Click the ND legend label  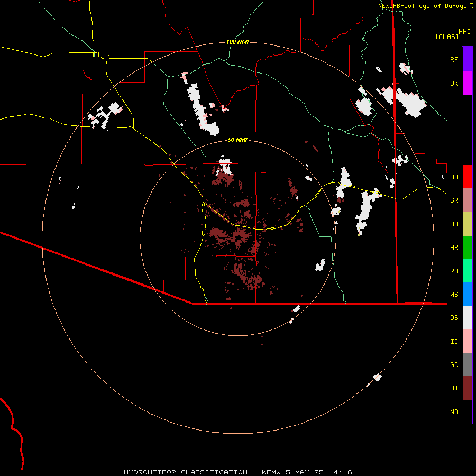pos(454,412)
